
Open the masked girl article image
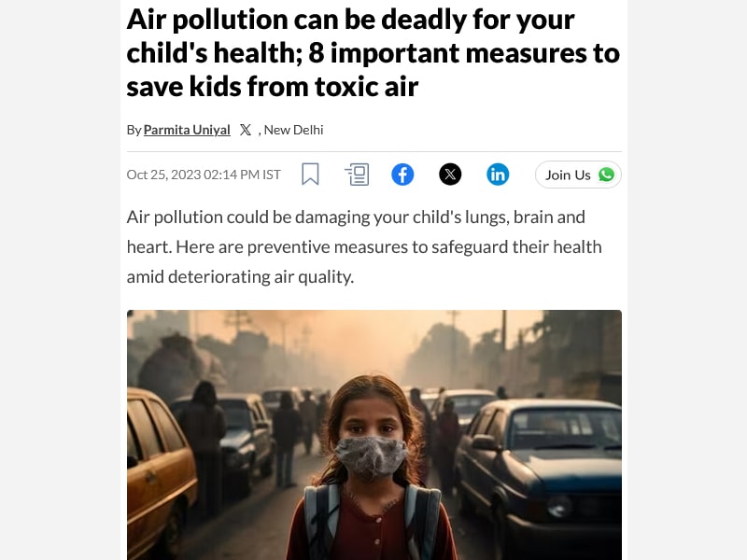tap(374, 435)
